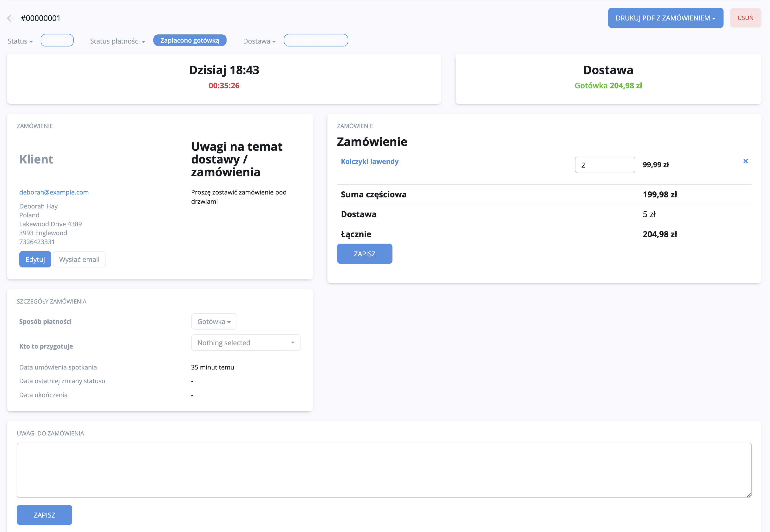
Task: Open the Status dropdown
Action: point(20,41)
